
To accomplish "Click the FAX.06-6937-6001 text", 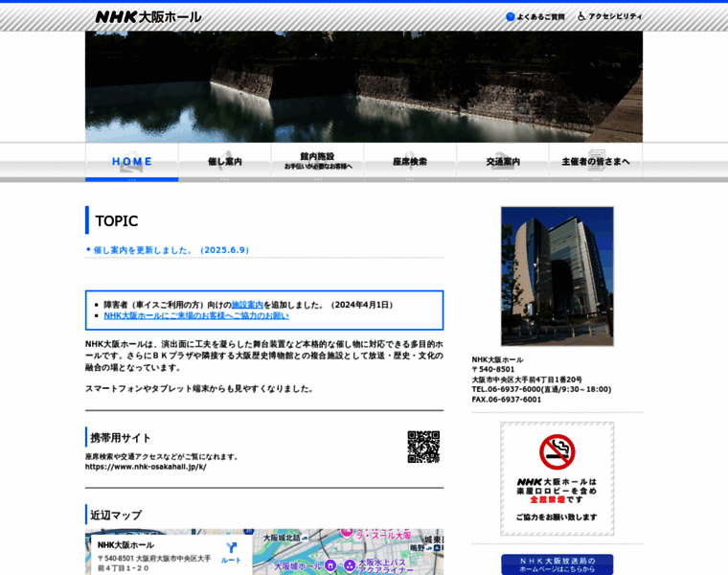I will point(507,400).
